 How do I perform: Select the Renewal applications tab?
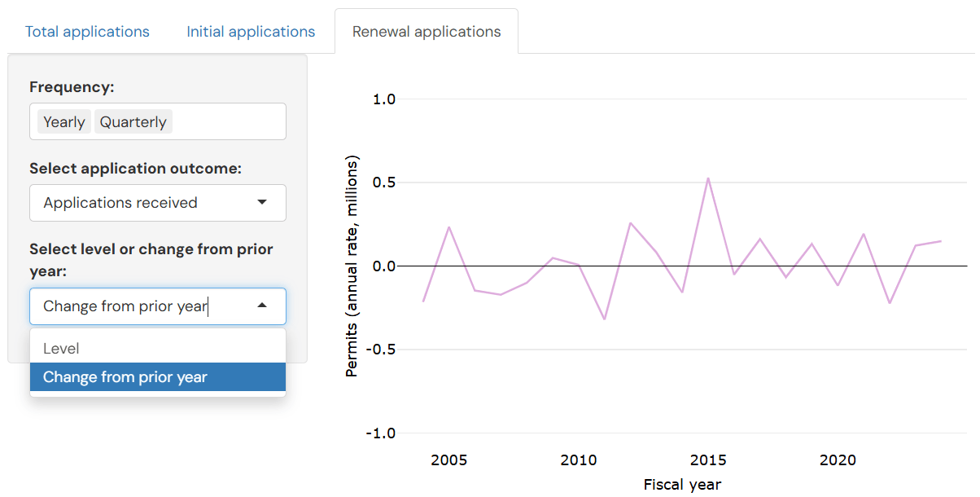(x=427, y=32)
